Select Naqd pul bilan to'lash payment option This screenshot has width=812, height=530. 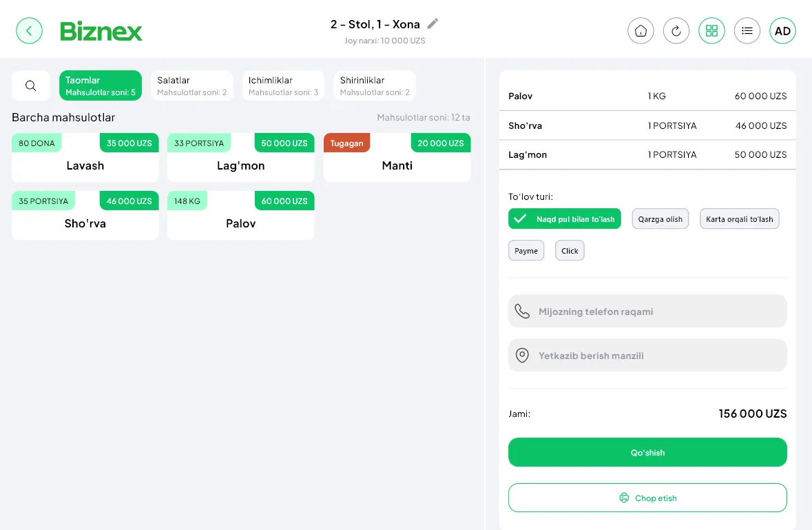tap(565, 219)
